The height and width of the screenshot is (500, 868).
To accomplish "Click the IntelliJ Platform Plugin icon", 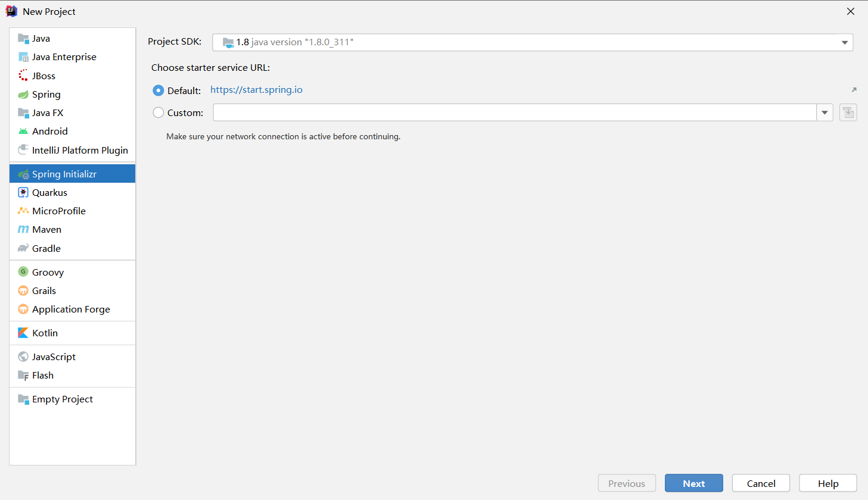I will [x=23, y=149].
